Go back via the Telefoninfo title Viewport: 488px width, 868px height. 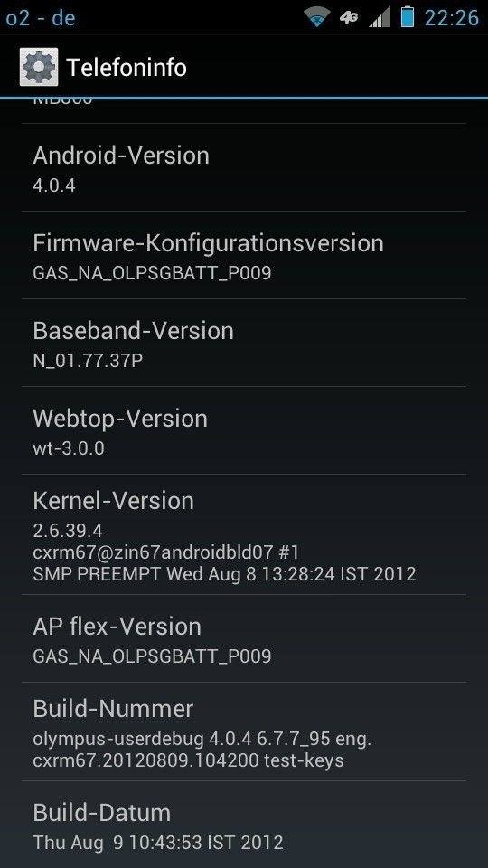(127, 68)
